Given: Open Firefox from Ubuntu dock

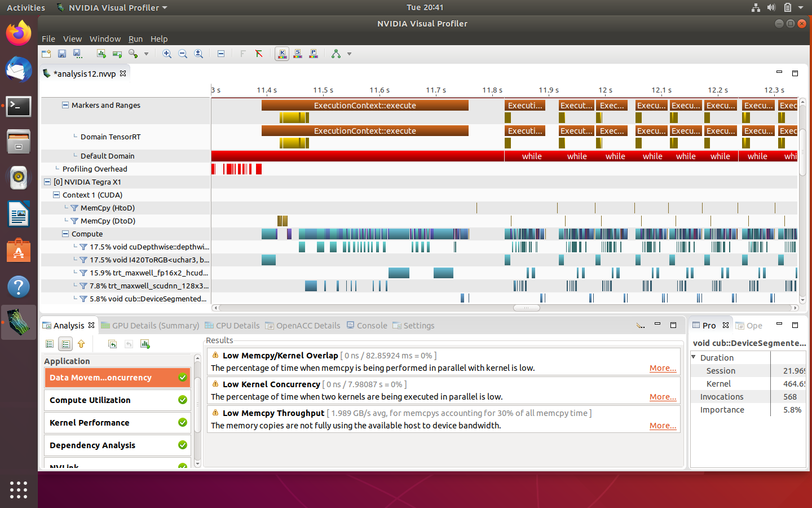Looking at the screenshot, I should [x=19, y=33].
